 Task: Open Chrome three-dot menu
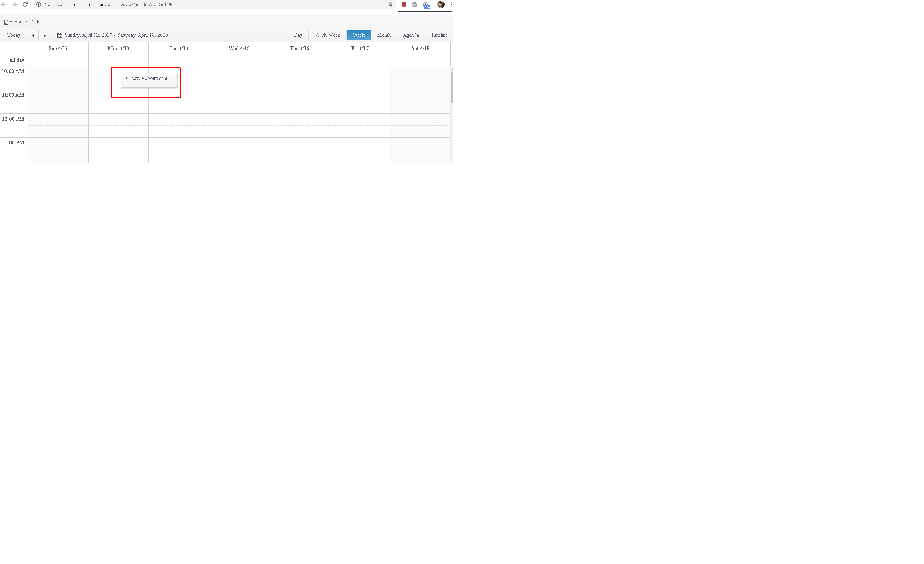[451, 4]
